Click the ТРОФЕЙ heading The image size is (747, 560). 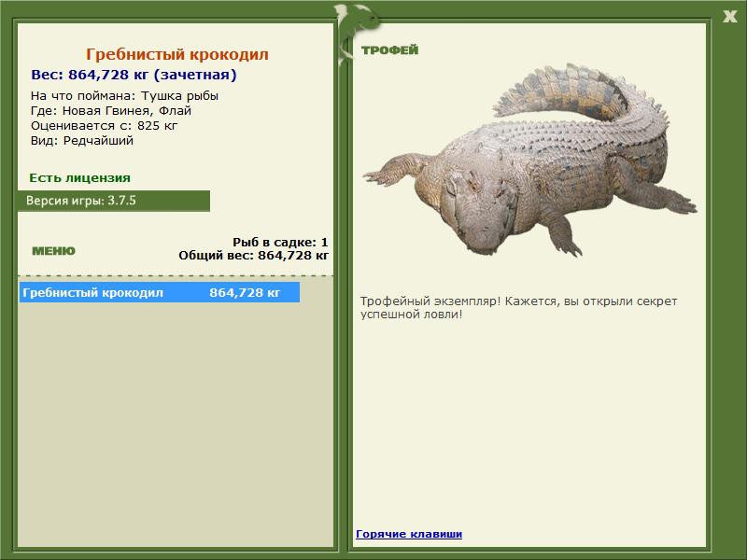(x=389, y=50)
